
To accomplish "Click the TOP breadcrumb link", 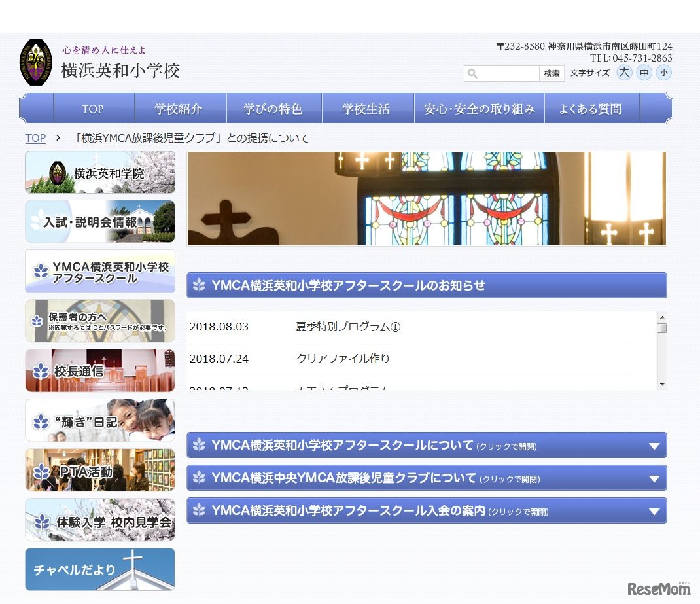I will (35, 138).
